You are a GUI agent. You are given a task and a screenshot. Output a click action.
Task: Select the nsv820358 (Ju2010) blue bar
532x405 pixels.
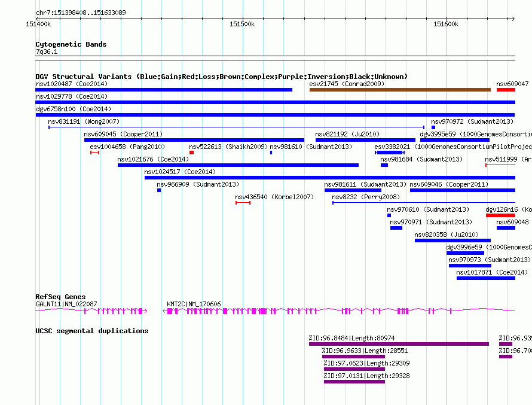(452, 240)
